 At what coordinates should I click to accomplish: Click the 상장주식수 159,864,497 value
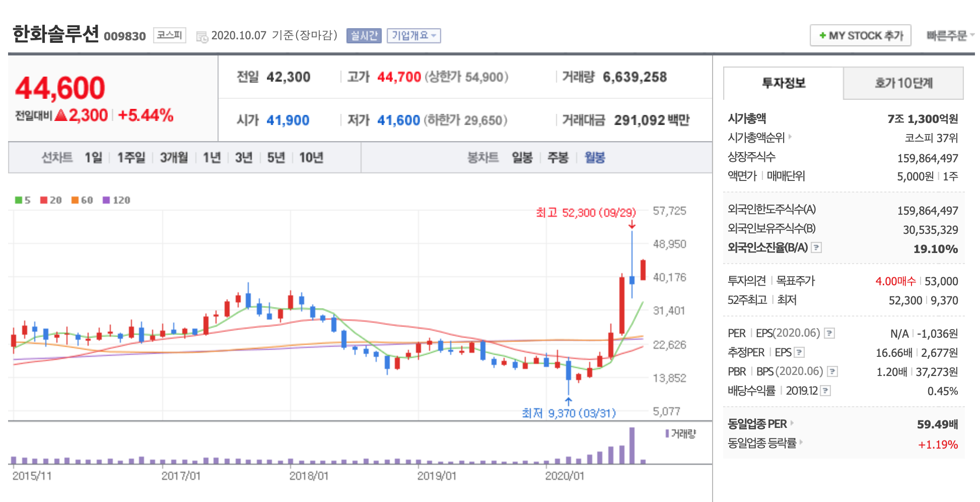928,158
